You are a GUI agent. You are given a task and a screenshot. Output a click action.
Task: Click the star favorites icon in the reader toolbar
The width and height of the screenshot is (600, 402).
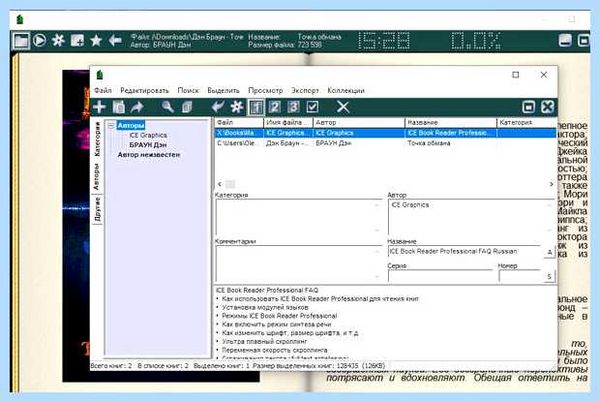[96, 40]
